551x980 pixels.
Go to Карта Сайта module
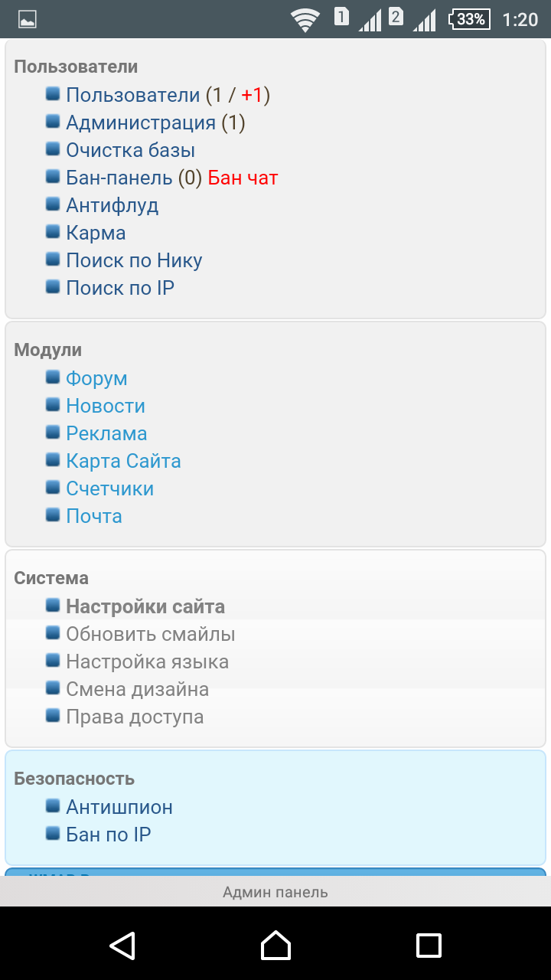(x=123, y=461)
